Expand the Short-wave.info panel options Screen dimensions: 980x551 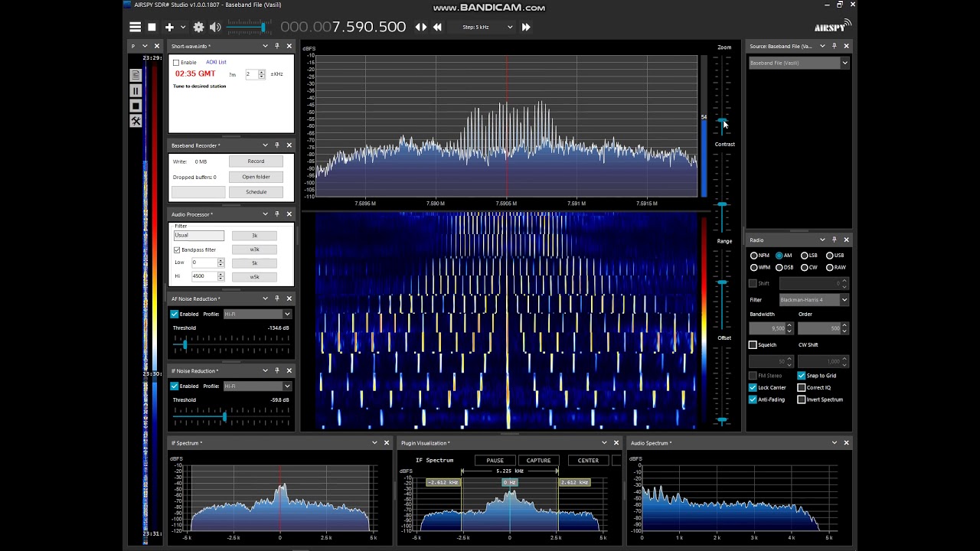click(x=265, y=46)
